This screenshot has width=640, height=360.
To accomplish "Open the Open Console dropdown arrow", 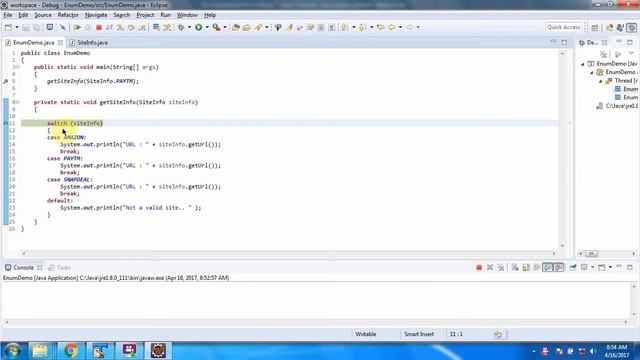I will click(610, 267).
